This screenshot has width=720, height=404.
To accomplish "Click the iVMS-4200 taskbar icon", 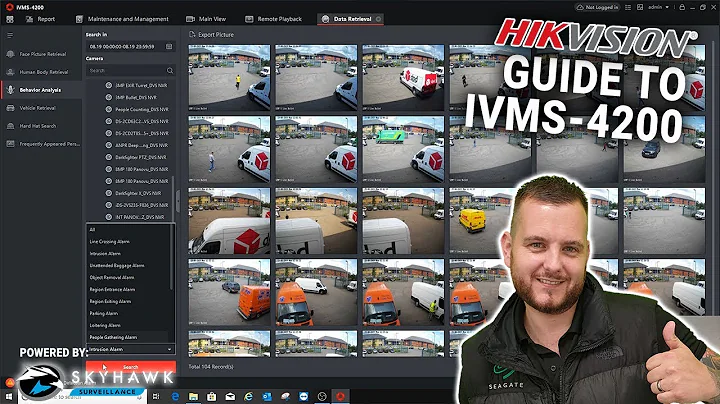I will 340,396.
